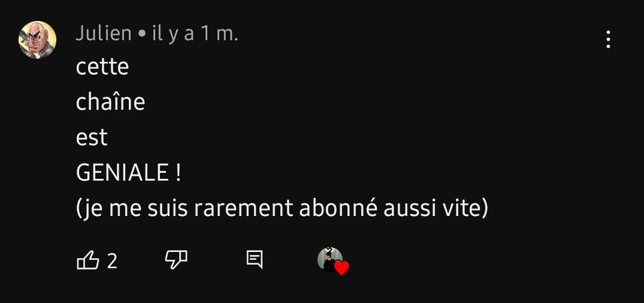Click the comment line 'chaîne'
Viewport: 644px width, 303px height.
click(111, 101)
